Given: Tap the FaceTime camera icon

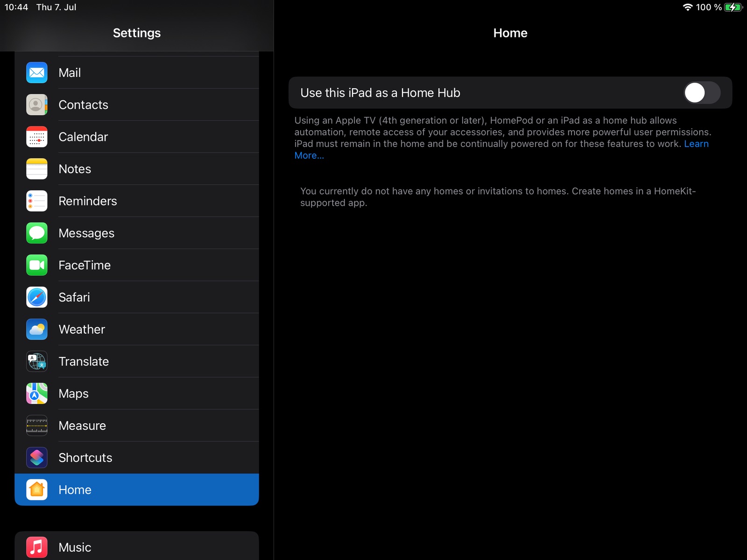Looking at the screenshot, I should tap(37, 265).
